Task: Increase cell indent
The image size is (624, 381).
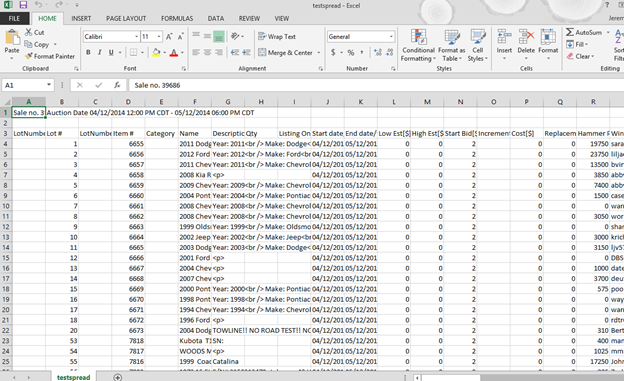Action: (247, 52)
